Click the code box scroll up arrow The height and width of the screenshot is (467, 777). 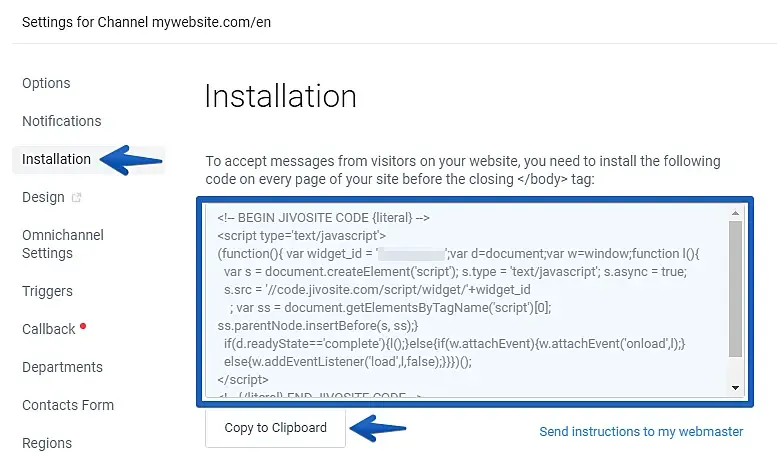click(735, 213)
